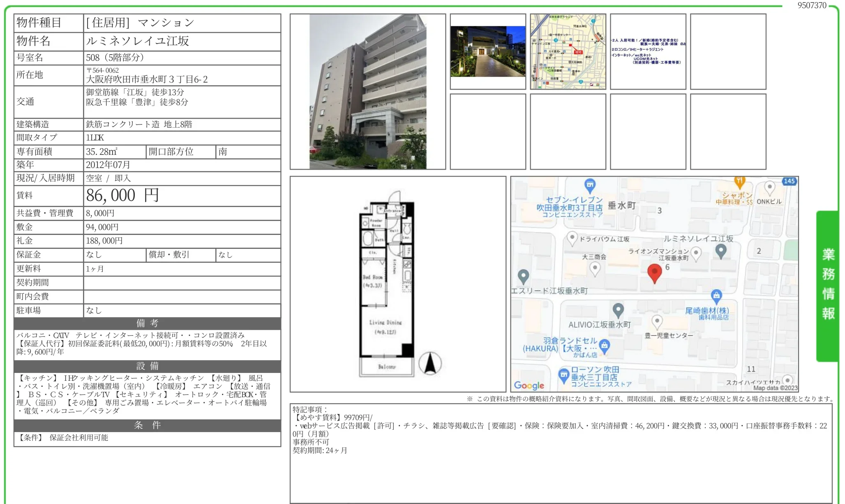Click the status value '空室 / 即入'
Image resolution: width=845 pixels, height=504 pixels.
pyautogui.click(x=108, y=178)
